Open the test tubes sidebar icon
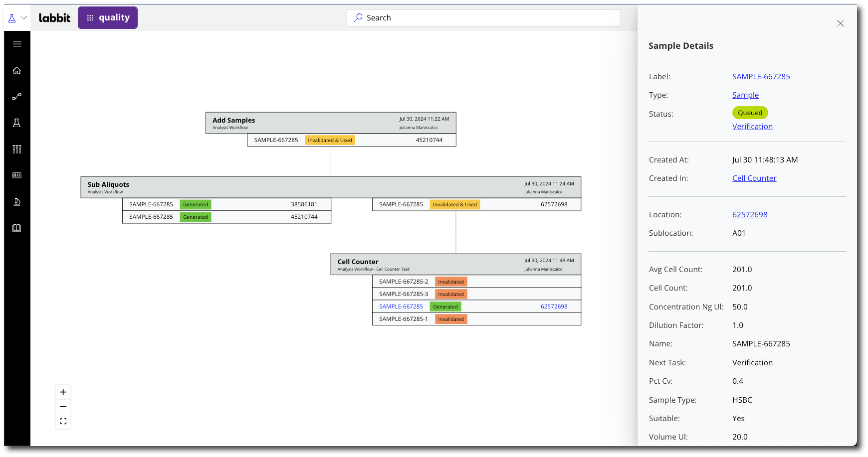The height and width of the screenshot is (457, 868). (17, 149)
